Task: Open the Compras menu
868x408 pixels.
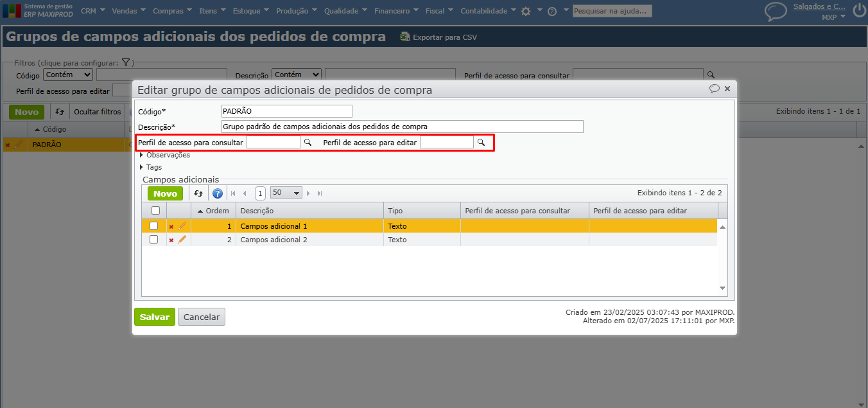Action: [x=173, y=11]
